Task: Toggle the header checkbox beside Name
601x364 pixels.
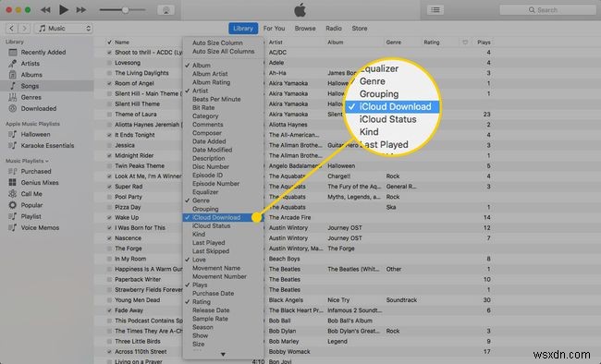Action: coord(109,42)
